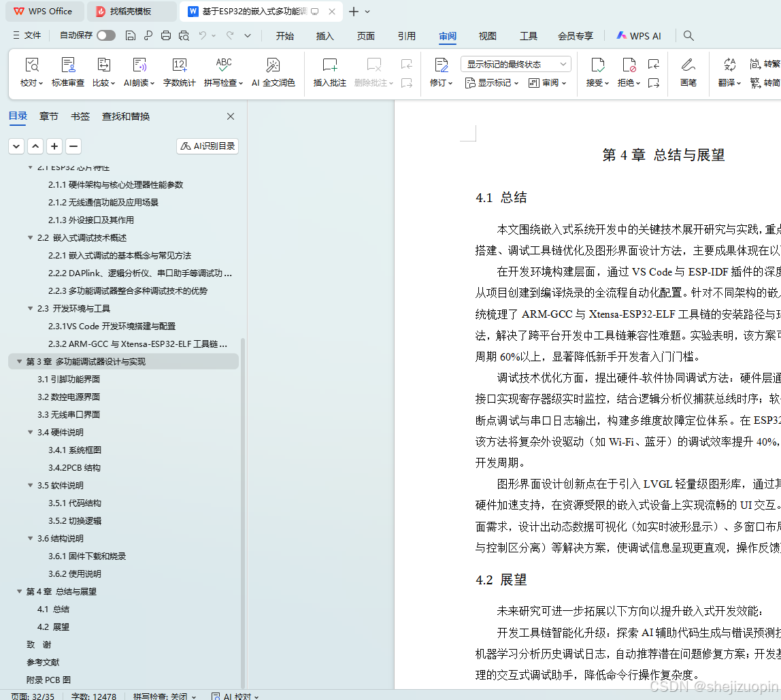Image resolution: width=781 pixels, height=700 pixels.
Task: Start AI朗读 read aloud
Action: pos(139,71)
